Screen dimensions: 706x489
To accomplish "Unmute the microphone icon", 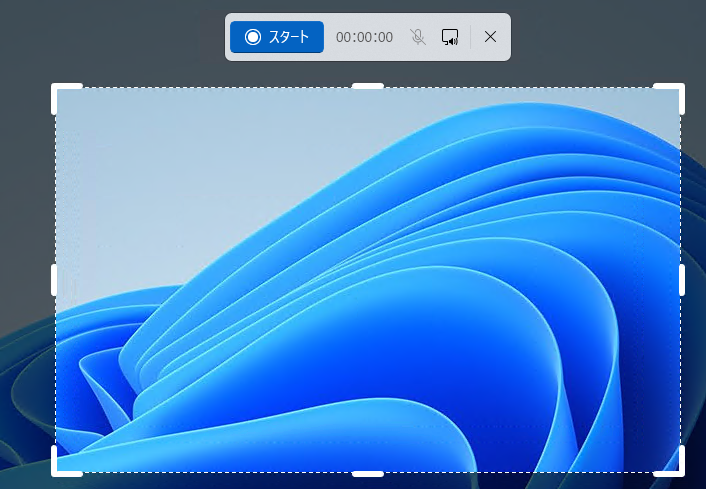I will [418, 37].
